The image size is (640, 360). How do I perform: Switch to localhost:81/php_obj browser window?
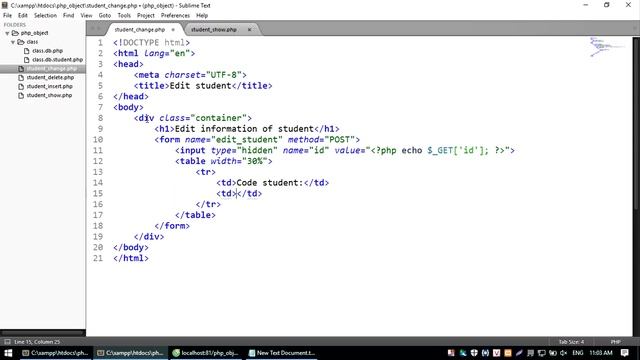(x=205, y=353)
